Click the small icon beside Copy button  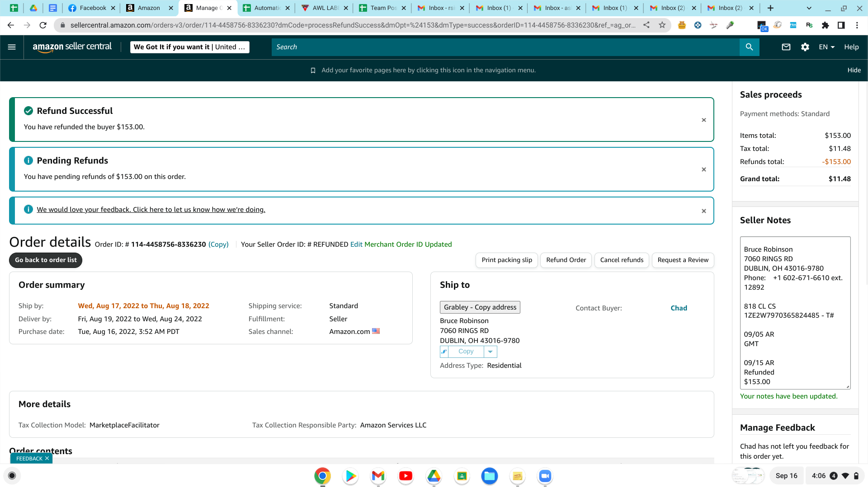coord(444,352)
